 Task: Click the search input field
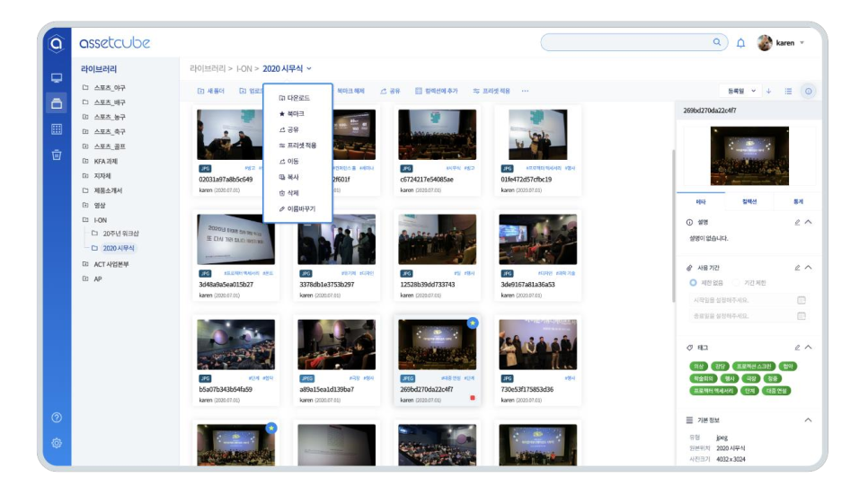coord(629,42)
